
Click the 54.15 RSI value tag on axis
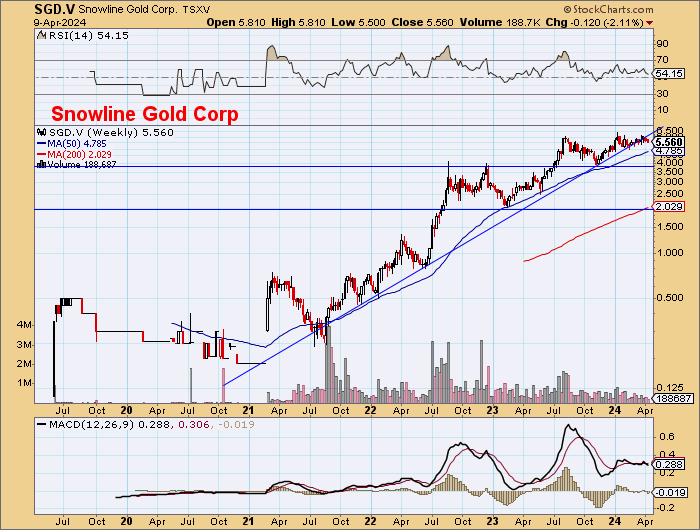click(x=669, y=74)
